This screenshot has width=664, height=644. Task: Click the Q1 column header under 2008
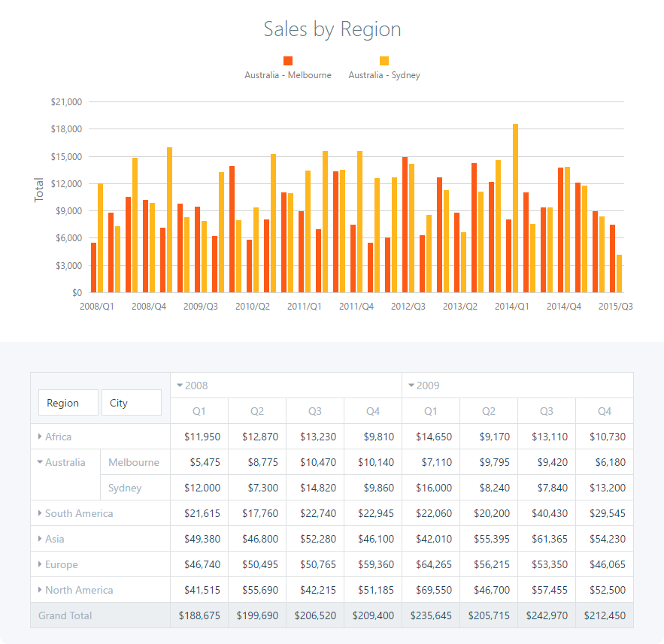199,411
